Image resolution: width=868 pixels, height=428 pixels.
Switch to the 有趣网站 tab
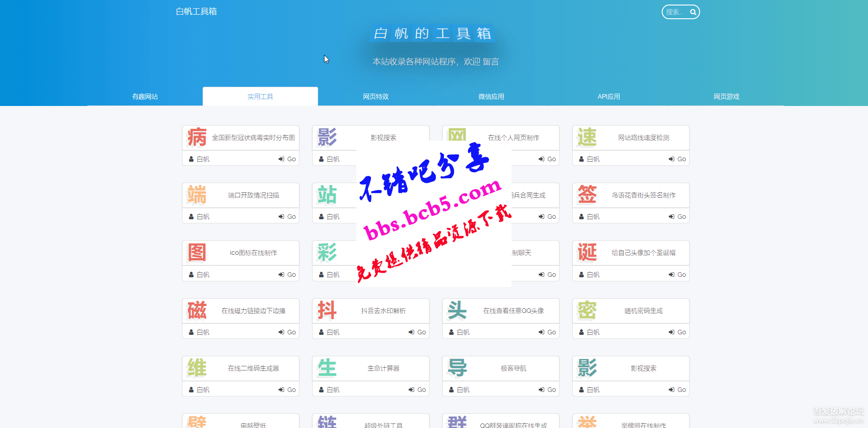pos(145,96)
